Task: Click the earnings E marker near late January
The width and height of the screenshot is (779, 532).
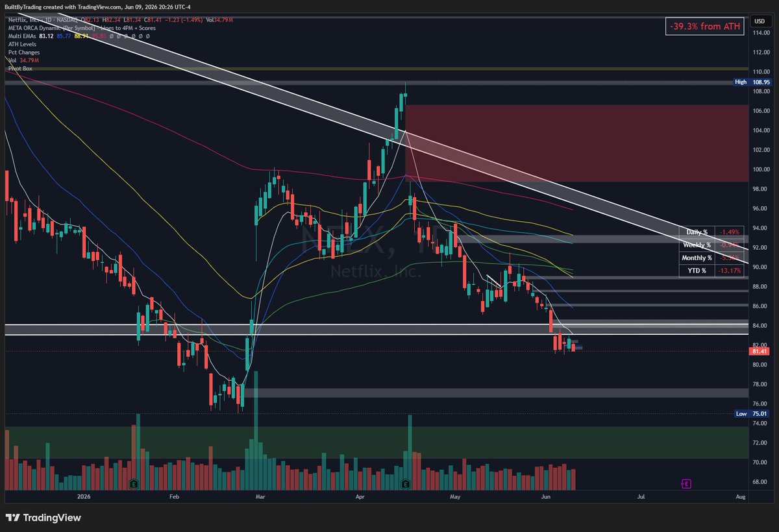Action: [133, 484]
